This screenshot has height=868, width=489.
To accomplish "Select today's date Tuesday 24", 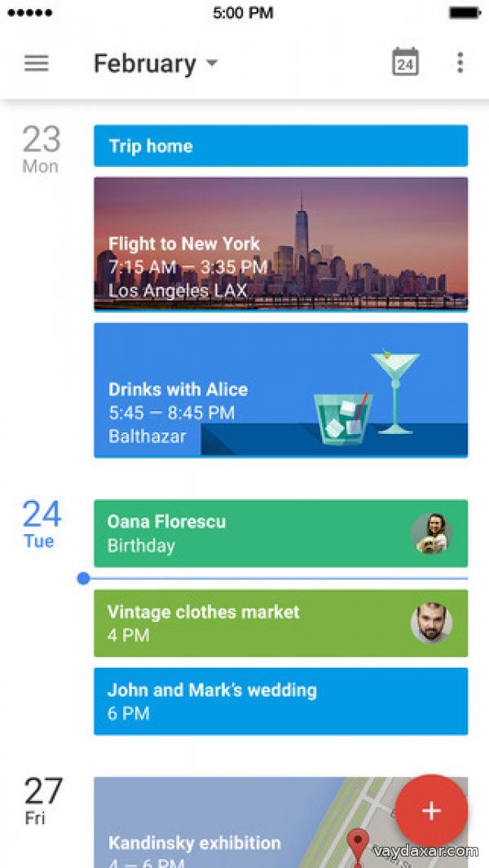I will [41, 524].
